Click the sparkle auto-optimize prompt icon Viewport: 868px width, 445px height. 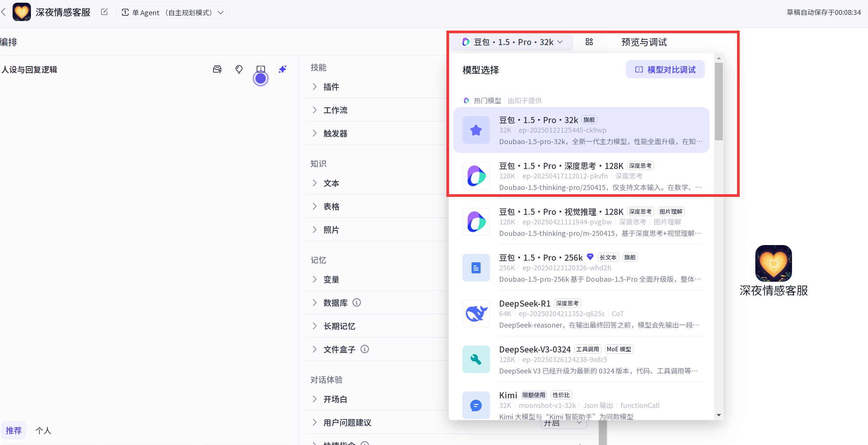coord(283,69)
